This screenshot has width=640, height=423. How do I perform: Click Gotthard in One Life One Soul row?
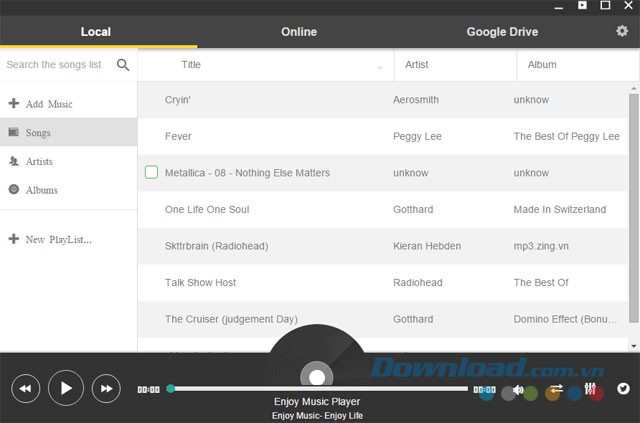tap(413, 209)
